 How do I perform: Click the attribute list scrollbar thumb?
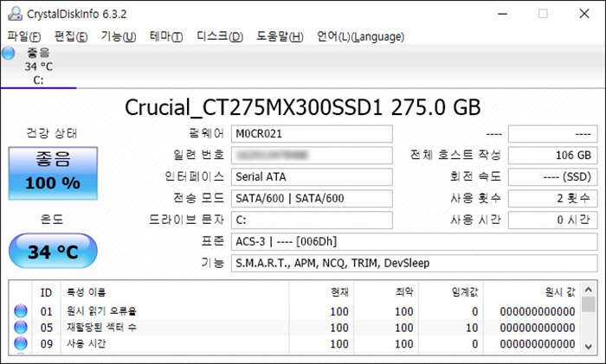pos(588,304)
